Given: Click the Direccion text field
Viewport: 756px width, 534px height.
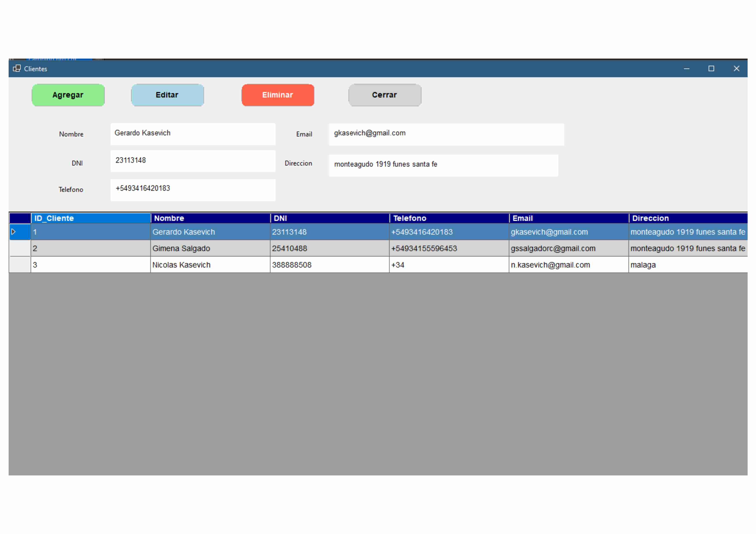Looking at the screenshot, I should point(443,165).
